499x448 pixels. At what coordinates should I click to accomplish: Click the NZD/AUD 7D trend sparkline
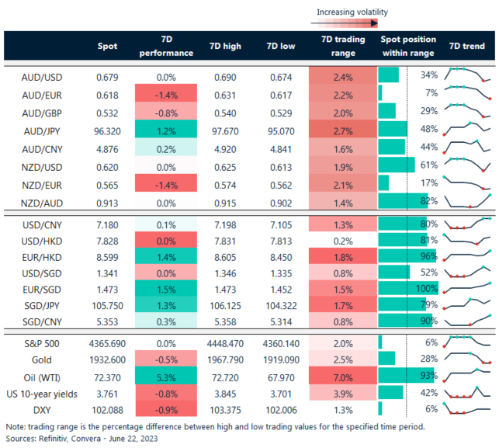(467, 200)
